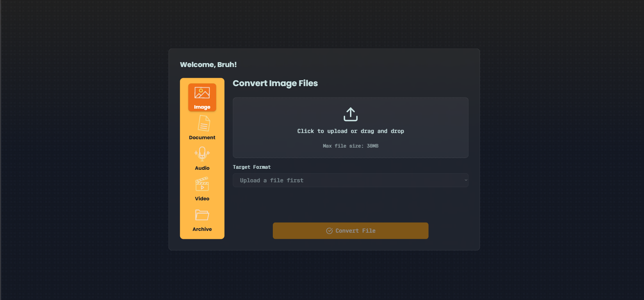Open the Document converter icon
The image size is (644, 300).
tap(204, 123)
